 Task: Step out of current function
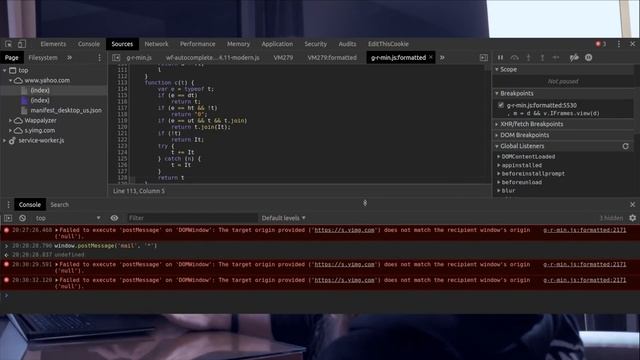pos(542,58)
